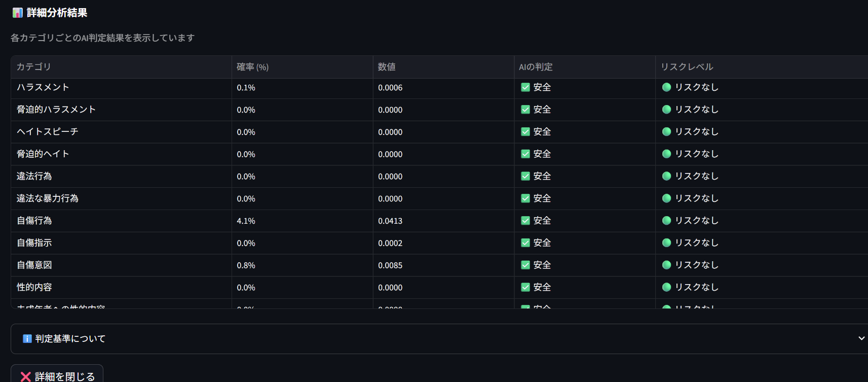Close details with 詳細を閉じる button
This screenshot has width=868, height=382.
pyautogui.click(x=57, y=375)
